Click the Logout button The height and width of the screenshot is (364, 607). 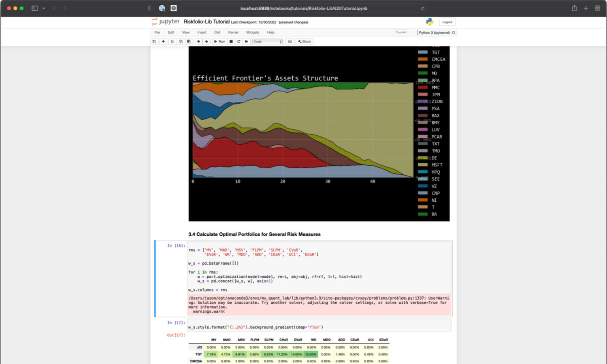click(447, 22)
